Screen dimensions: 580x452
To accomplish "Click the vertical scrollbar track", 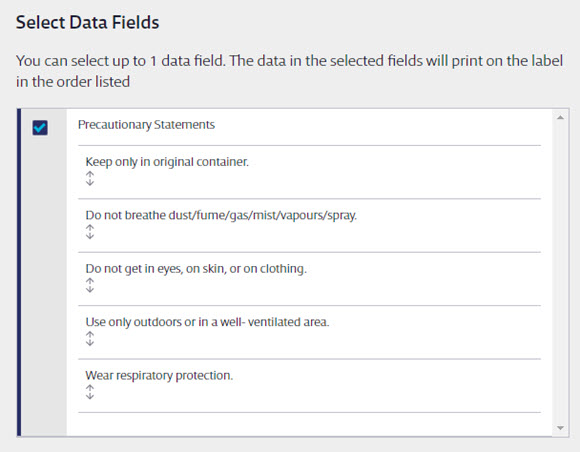I will (560, 273).
